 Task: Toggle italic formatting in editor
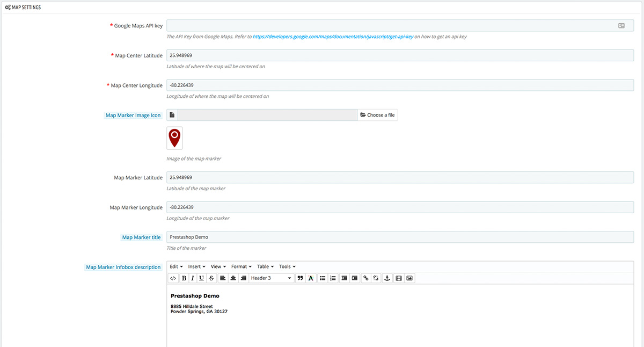point(192,278)
